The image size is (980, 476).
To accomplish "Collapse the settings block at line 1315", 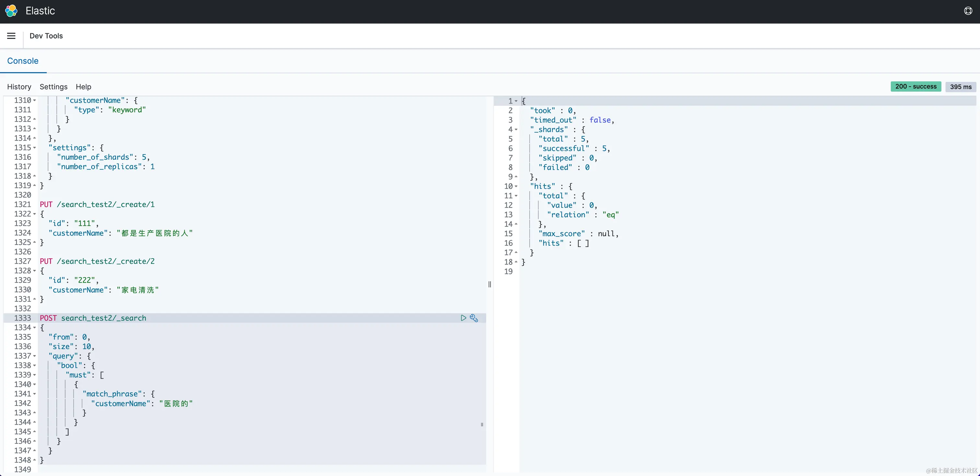I will 35,148.
